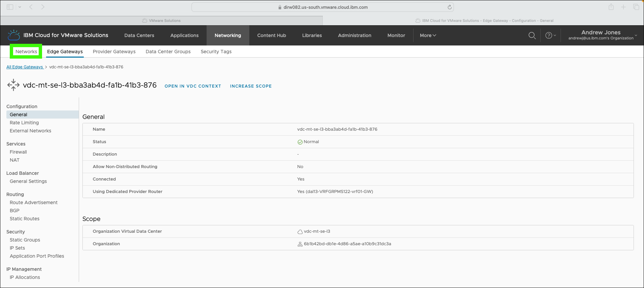Click the Organization Virtual Data Center label
The width and height of the screenshot is (644, 288).
[x=127, y=231]
